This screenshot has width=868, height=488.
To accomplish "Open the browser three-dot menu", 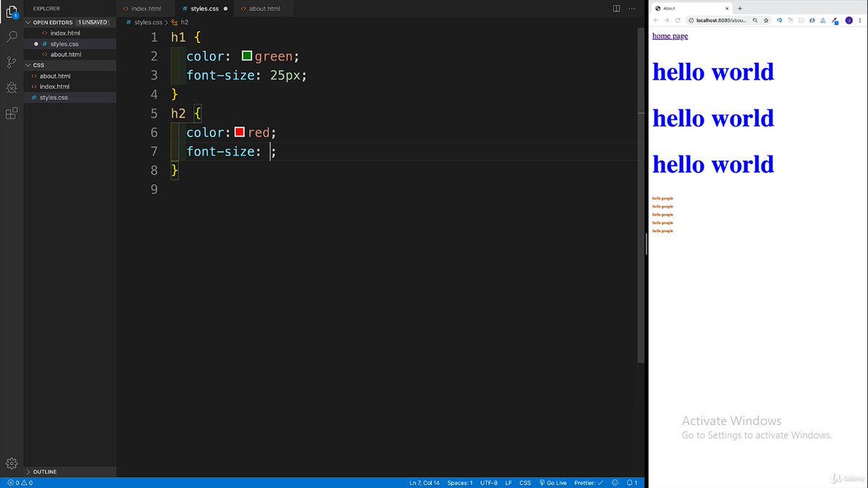I will [x=860, y=20].
